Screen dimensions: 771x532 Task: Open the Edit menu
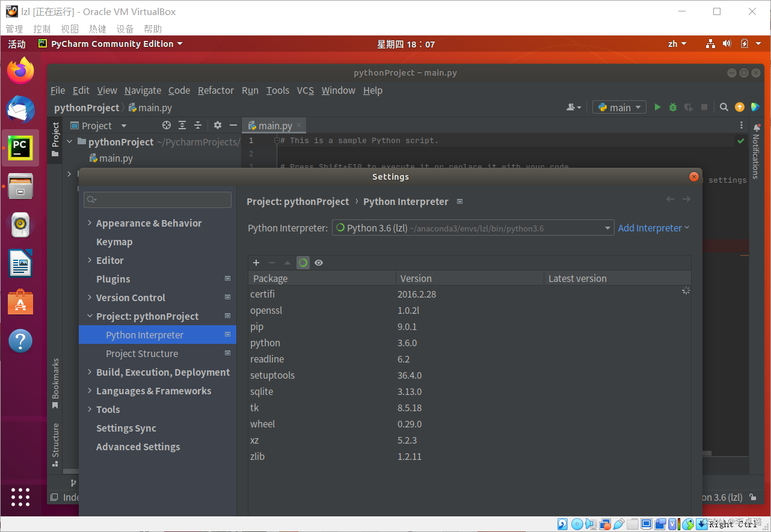click(x=81, y=90)
